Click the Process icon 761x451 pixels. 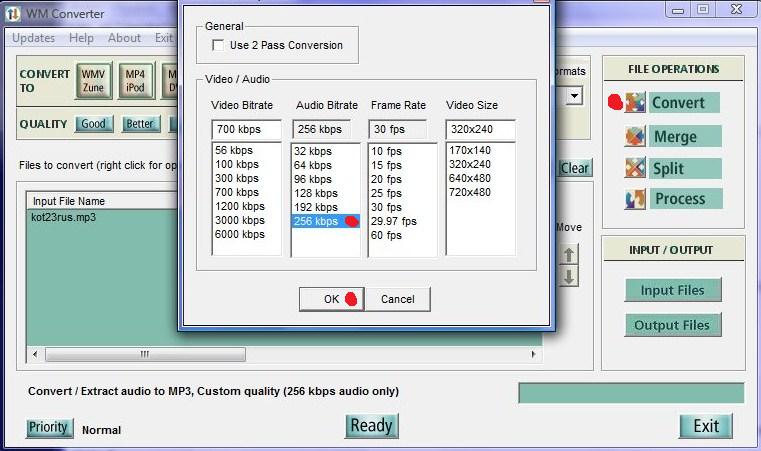click(x=636, y=199)
